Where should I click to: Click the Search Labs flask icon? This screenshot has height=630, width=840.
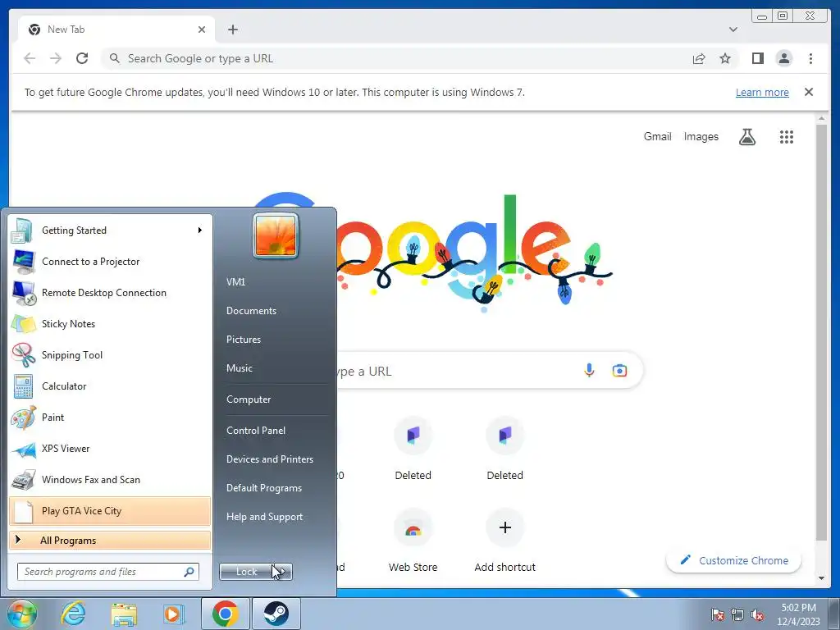point(747,137)
